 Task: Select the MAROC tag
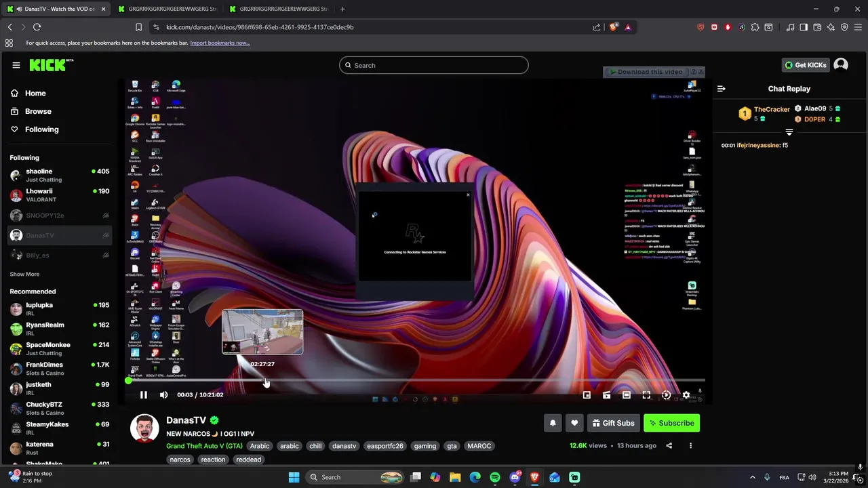click(479, 446)
